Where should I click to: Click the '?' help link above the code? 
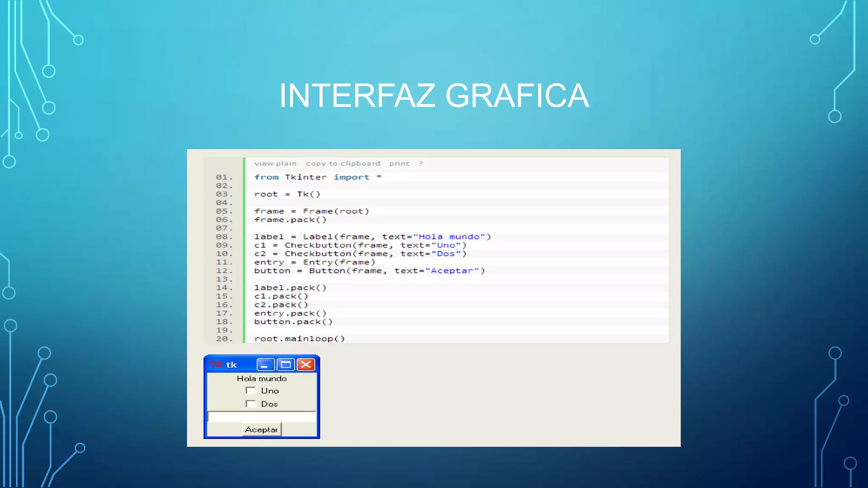pyautogui.click(x=420, y=164)
